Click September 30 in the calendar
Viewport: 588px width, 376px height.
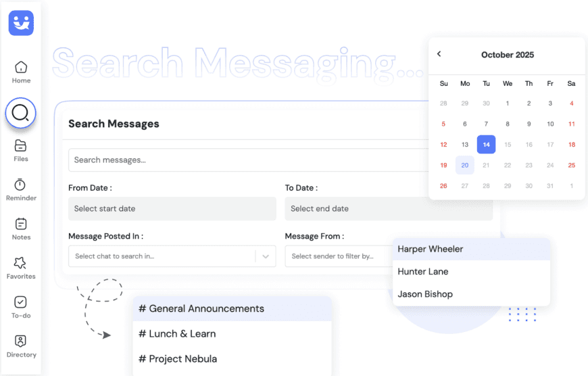point(486,103)
